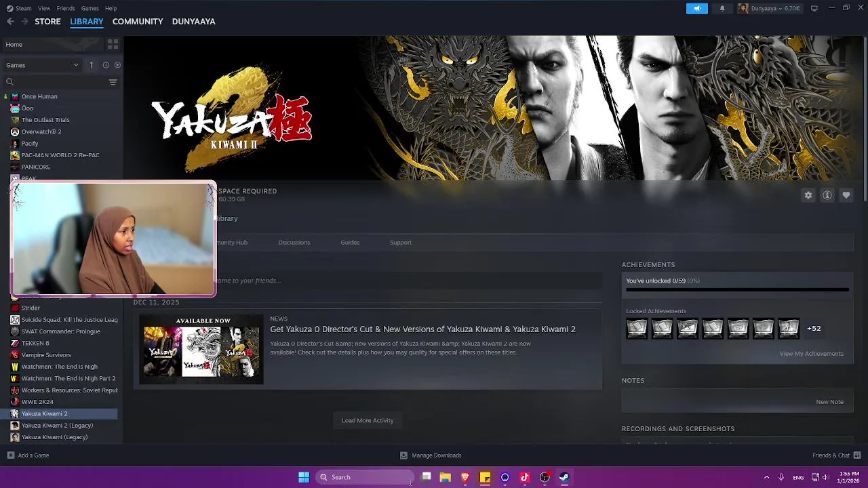The image size is (868, 488).
Task: Filter by recent activity clock icon
Action: (106, 65)
